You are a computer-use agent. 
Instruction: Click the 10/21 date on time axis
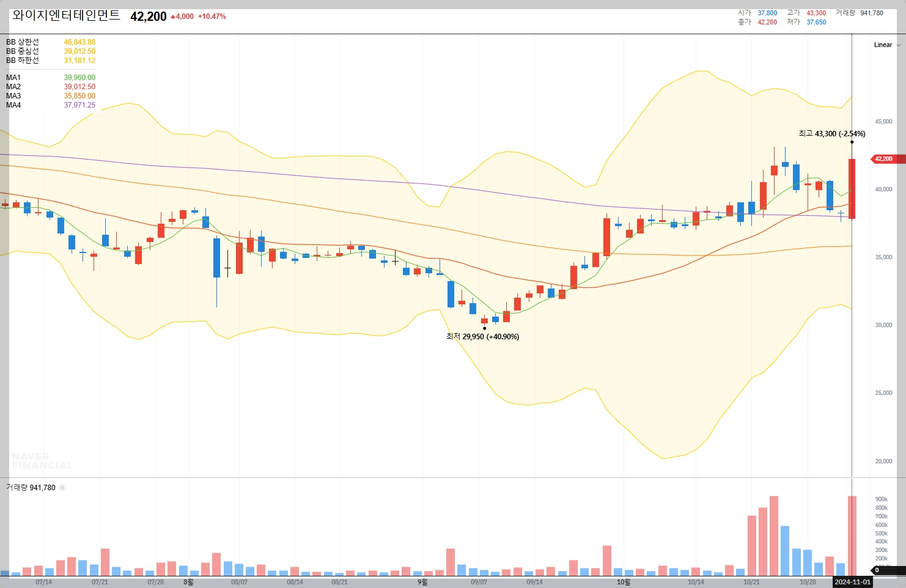(752, 582)
